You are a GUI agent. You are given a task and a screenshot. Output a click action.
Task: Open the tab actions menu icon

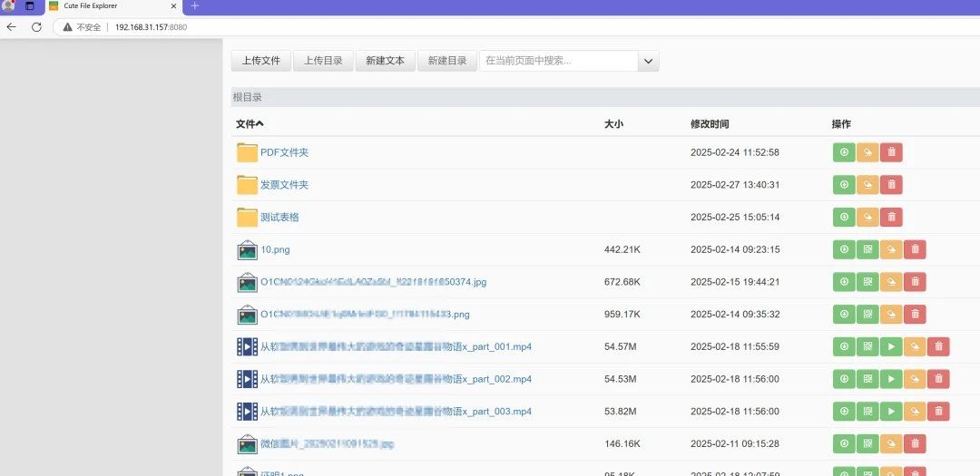(x=29, y=6)
